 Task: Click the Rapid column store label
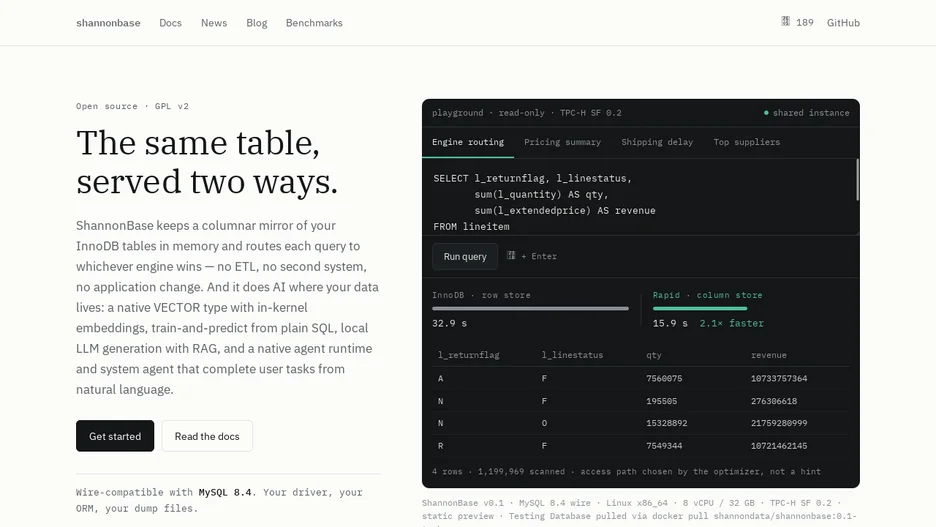(707, 295)
